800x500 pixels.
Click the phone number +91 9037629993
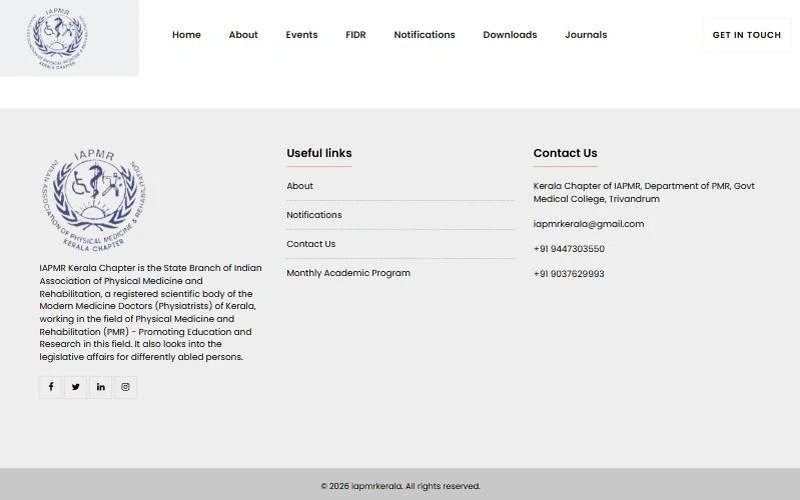point(569,274)
